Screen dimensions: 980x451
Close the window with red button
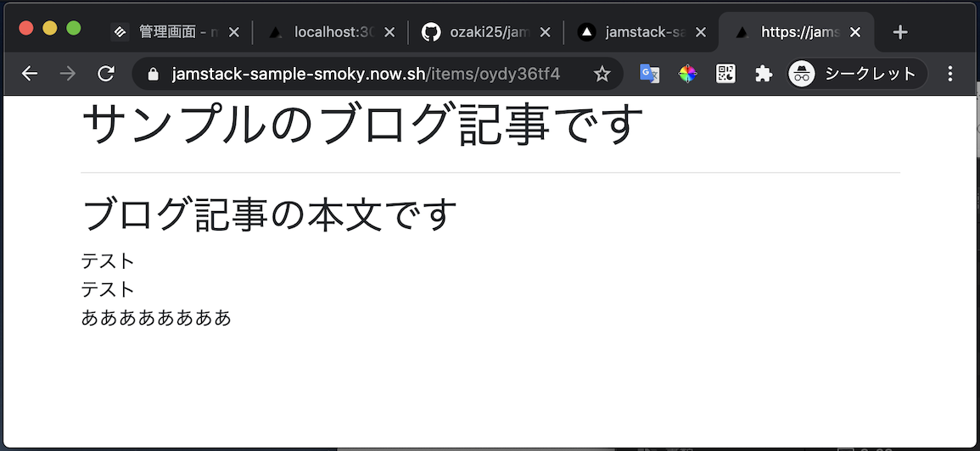coord(26,28)
